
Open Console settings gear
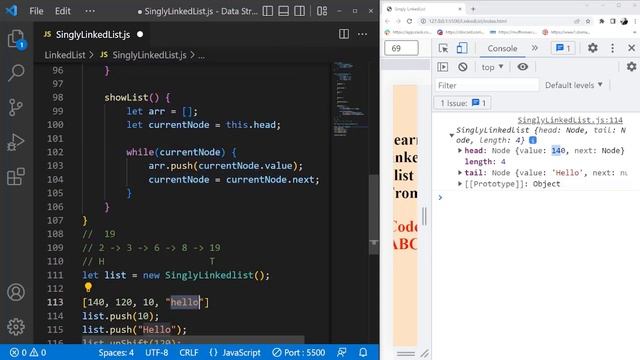[x=631, y=67]
